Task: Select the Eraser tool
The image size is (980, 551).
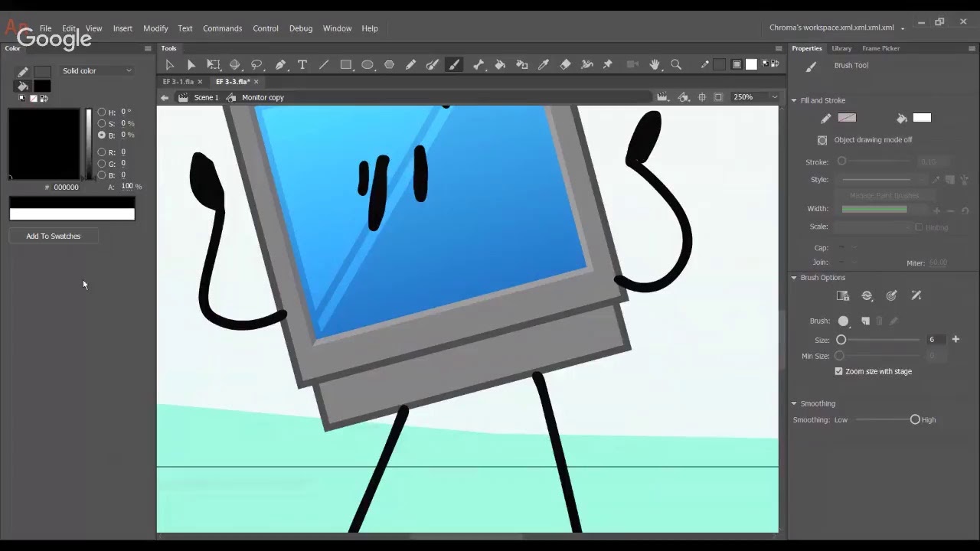Action: [x=565, y=65]
